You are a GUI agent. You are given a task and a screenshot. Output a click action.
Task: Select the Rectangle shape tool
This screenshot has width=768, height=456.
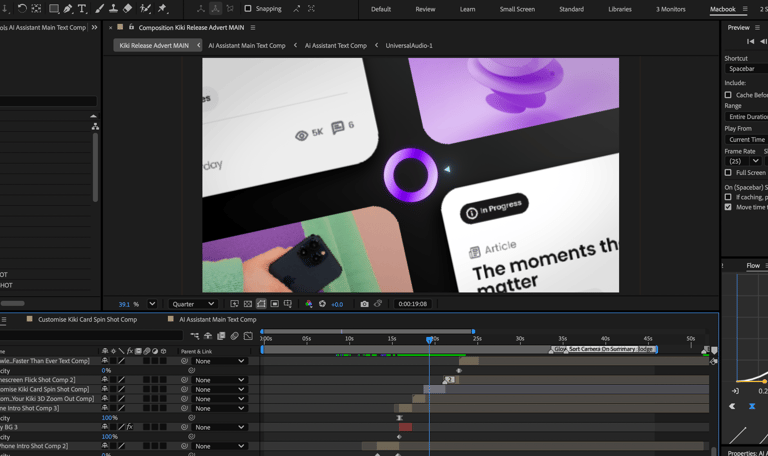pyautogui.click(x=54, y=8)
